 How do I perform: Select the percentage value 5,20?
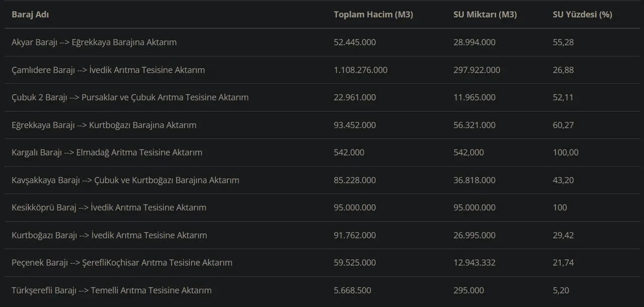560,290
